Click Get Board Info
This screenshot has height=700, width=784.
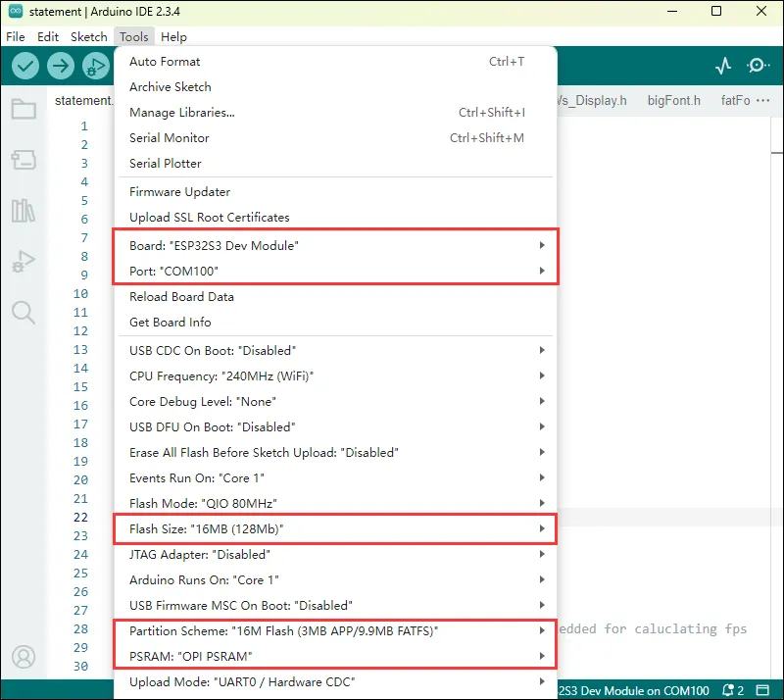coord(335,323)
